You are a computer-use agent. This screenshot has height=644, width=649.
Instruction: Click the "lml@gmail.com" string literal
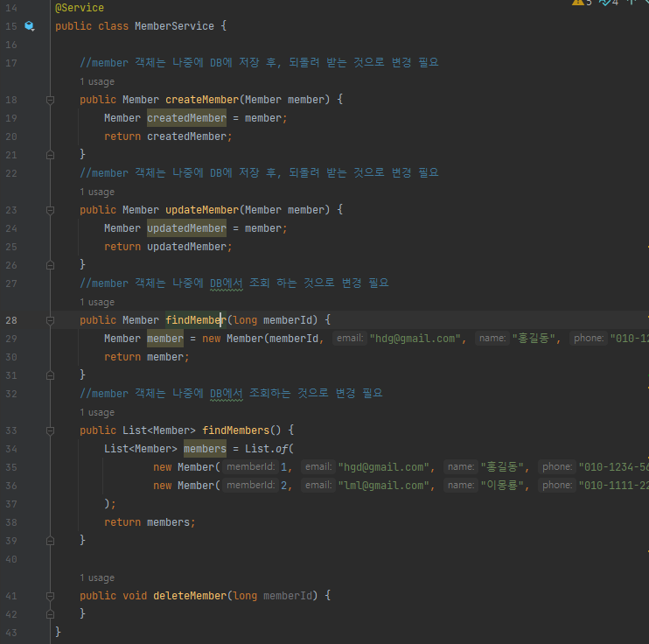pos(384,486)
